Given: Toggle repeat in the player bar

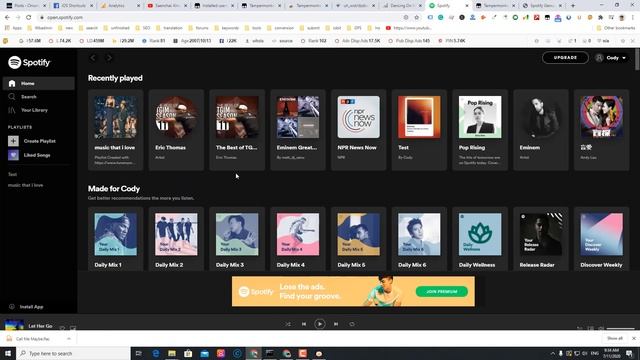Looking at the screenshot, I should pyautogui.click(x=352, y=324).
